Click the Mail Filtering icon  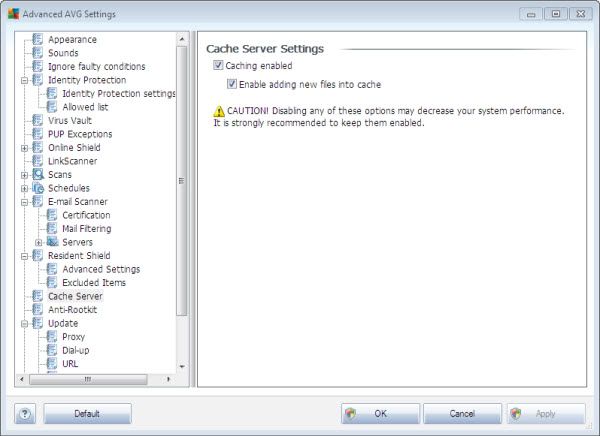coord(52,229)
